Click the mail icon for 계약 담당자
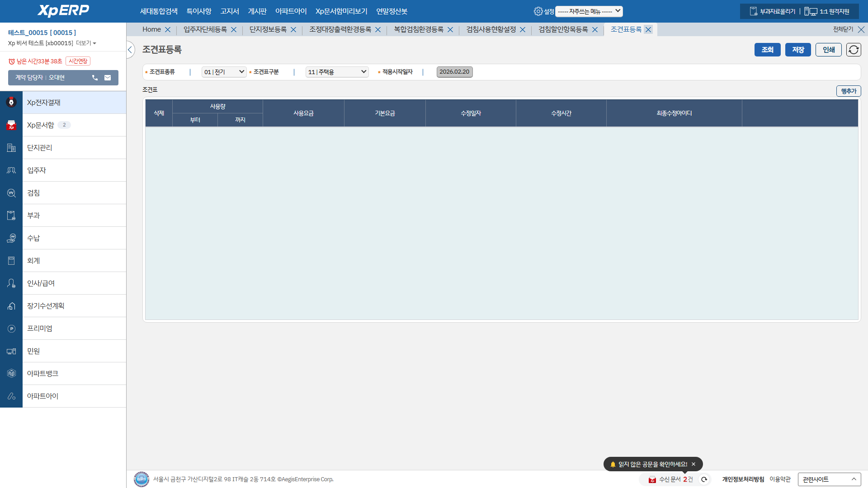 (108, 78)
